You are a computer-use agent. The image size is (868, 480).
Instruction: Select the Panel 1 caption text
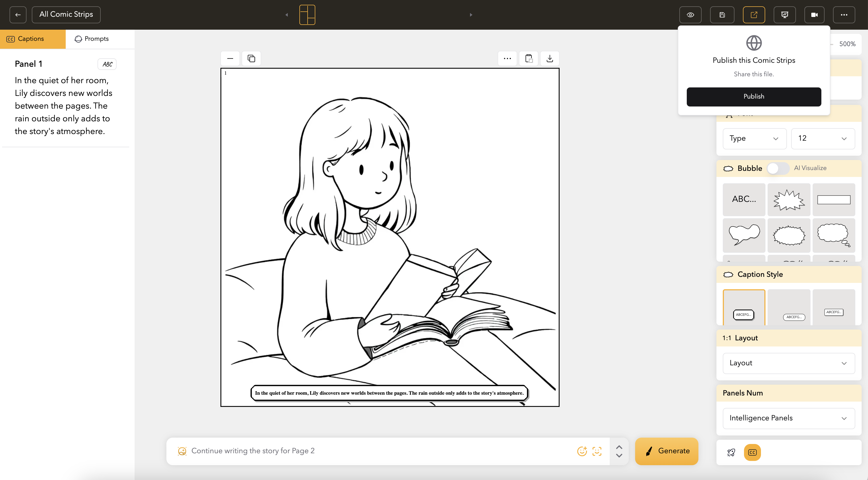point(63,105)
